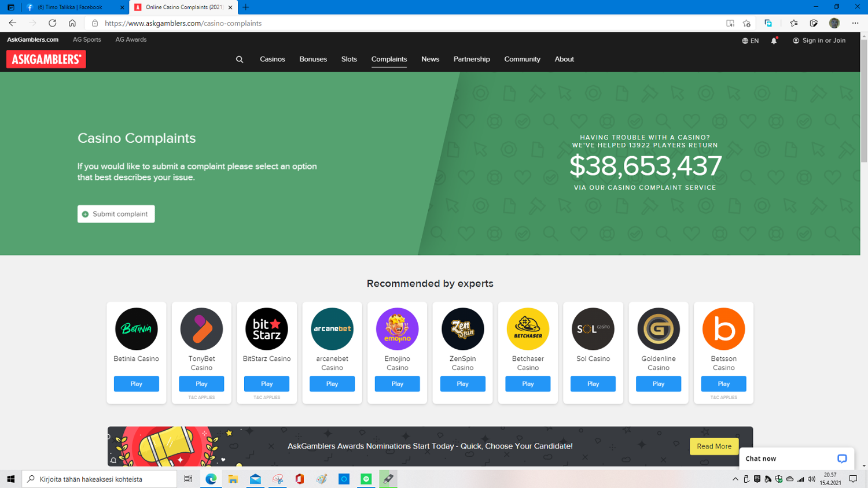Open Microsoft Edge from the taskbar
868x488 pixels.
(x=211, y=479)
